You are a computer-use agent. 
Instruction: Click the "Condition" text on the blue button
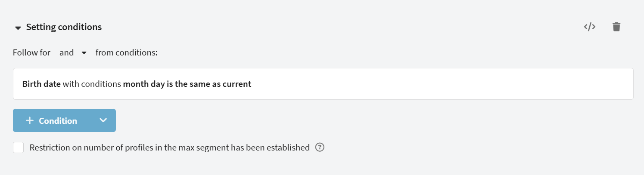point(58,121)
